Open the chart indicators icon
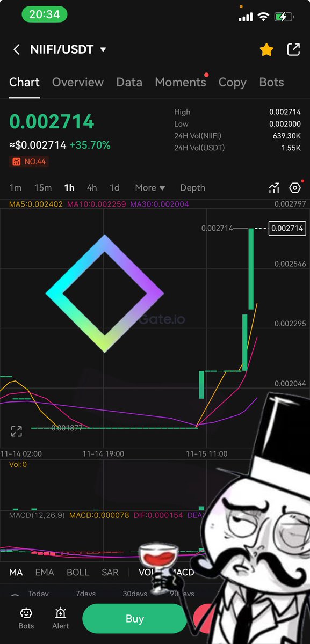Image resolution: width=310 pixels, height=644 pixels. (274, 188)
